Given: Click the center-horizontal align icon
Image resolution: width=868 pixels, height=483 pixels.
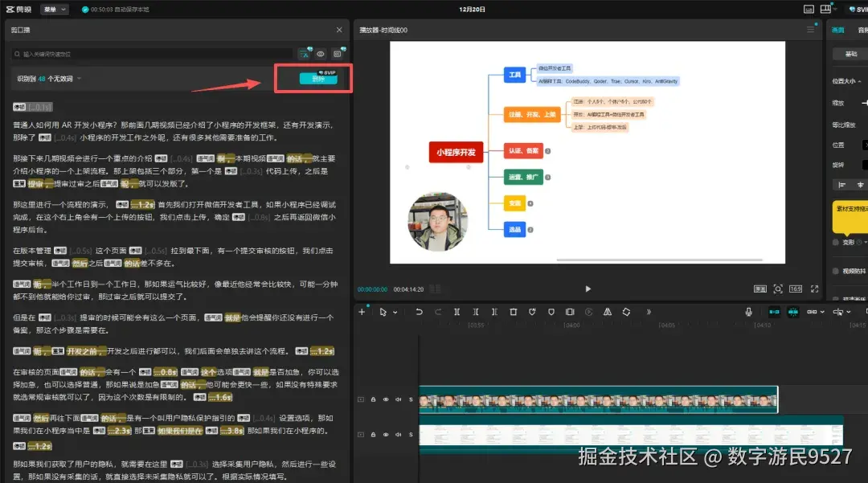Looking at the screenshot, I should click(860, 185).
